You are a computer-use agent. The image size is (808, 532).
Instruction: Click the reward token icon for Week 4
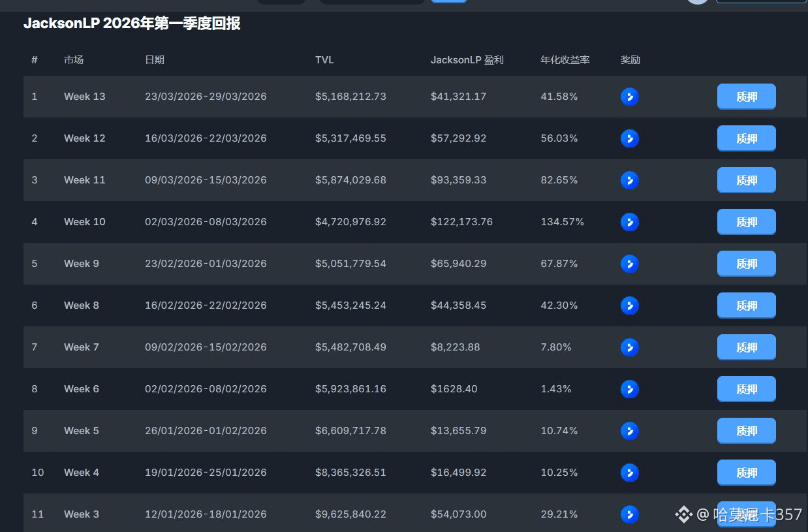[630, 473]
